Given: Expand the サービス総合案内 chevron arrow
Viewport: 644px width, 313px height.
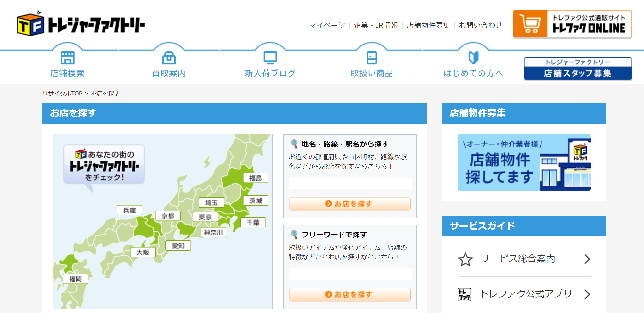Looking at the screenshot, I should click(x=587, y=259).
